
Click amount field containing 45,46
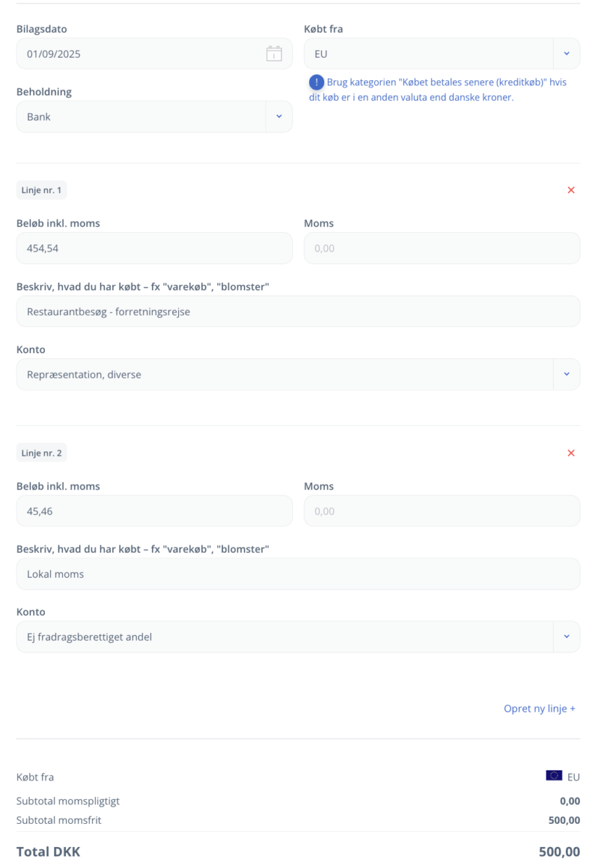[x=154, y=511]
